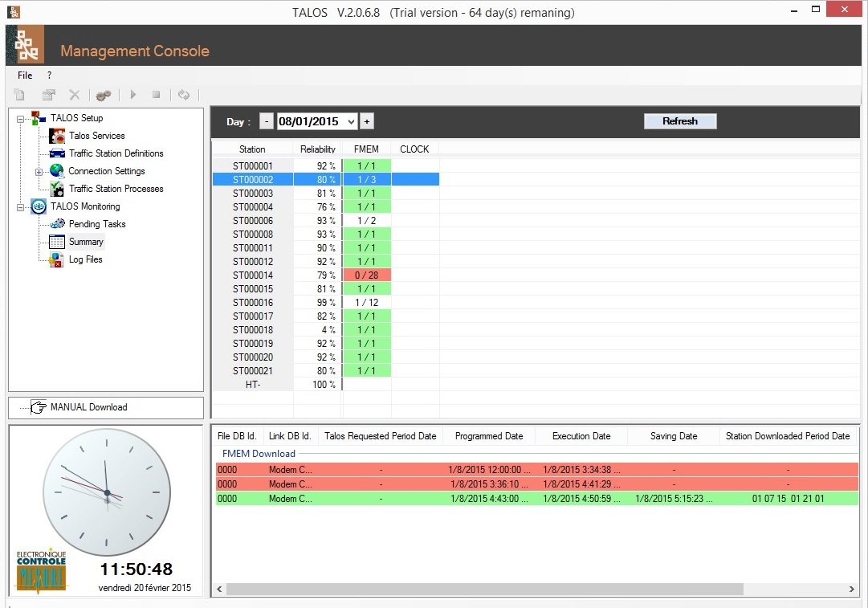Select Traffic Station Processes tree item
This screenshot has height=608, width=868.
[116, 189]
